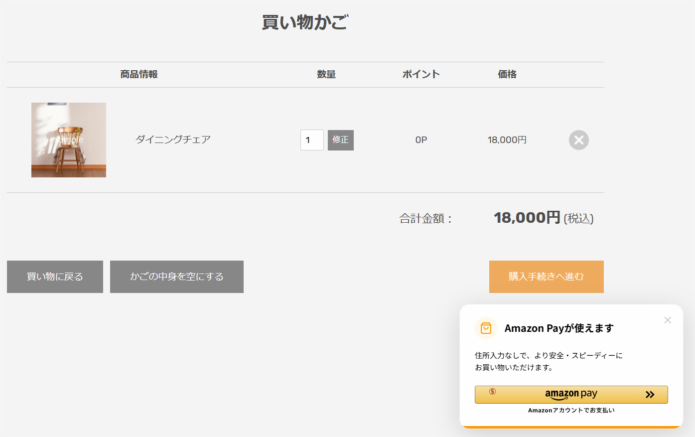The width and height of the screenshot is (695, 437).
Task: Pay using the amazon pay logo button
Action: [570, 395]
